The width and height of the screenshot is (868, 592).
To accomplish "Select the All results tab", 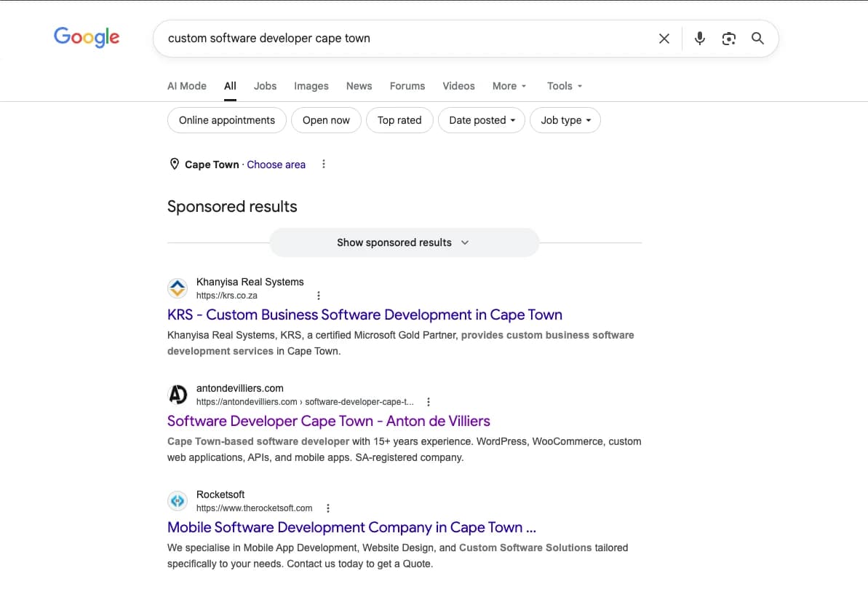I will pos(231,86).
